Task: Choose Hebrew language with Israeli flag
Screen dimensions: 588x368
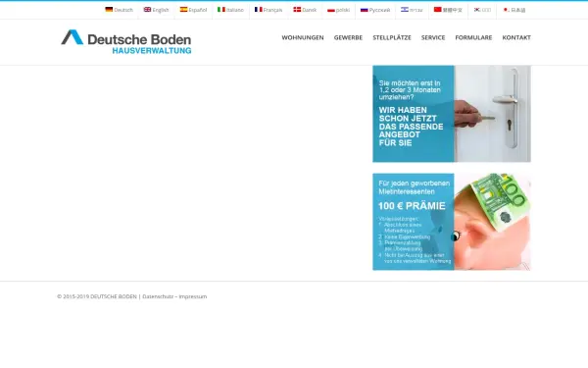Action: (412, 10)
